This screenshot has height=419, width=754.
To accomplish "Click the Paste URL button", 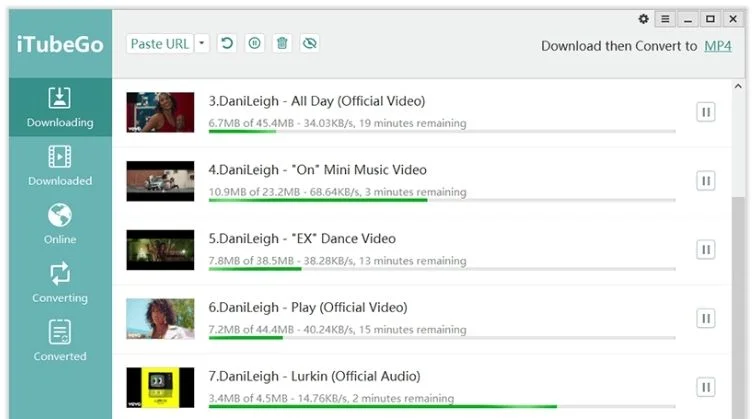I will pyautogui.click(x=160, y=44).
